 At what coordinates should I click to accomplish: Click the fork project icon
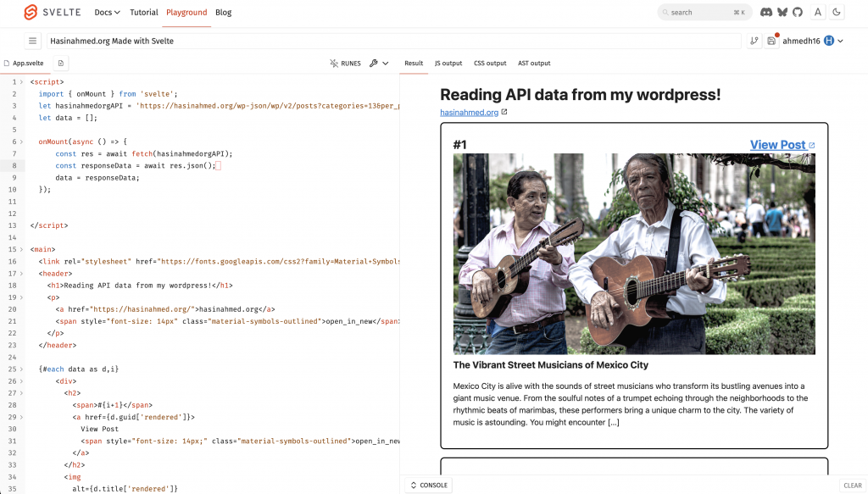pos(754,41)
